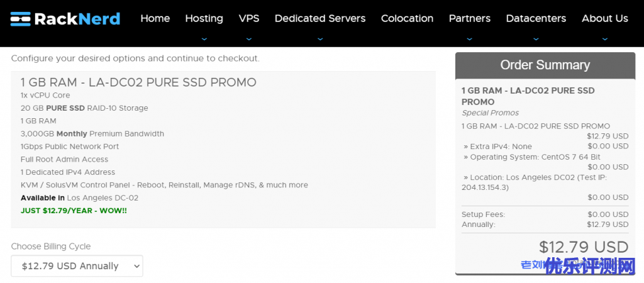Screen dimensions: 644x283
Task: Expand the chevron under About Us
Action: 605,38
